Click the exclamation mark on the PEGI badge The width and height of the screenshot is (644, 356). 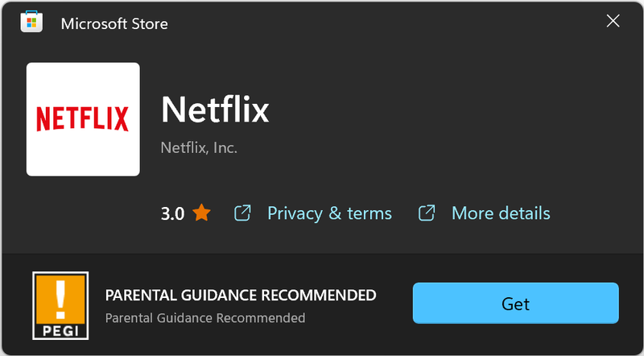[x=60, y=297]
